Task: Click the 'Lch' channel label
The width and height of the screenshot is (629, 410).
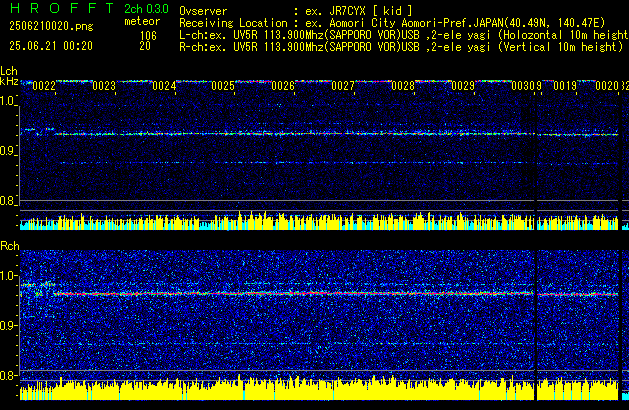Action: pyautogui.click(x=9, y=71)
